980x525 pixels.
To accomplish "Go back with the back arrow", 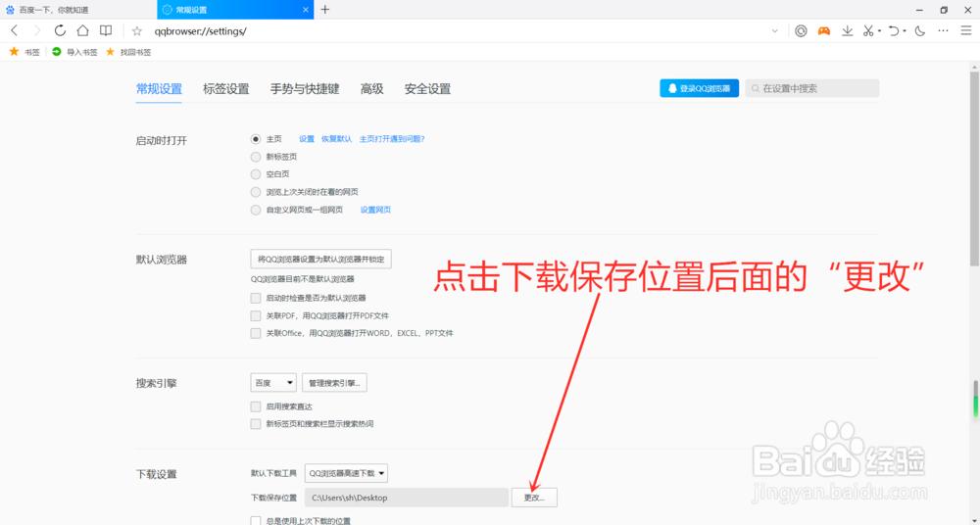I will (15, 30).
